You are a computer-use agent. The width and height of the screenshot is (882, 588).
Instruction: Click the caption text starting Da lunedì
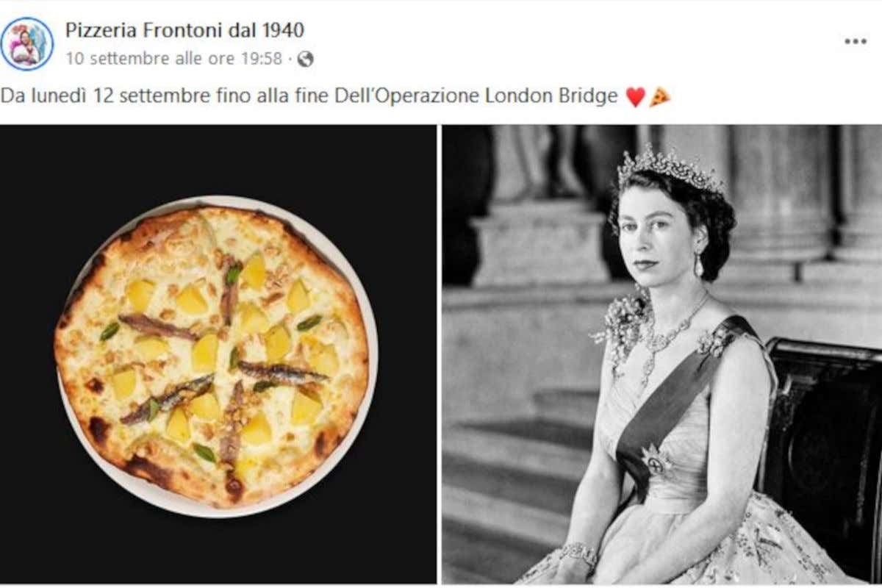(309, 97)
